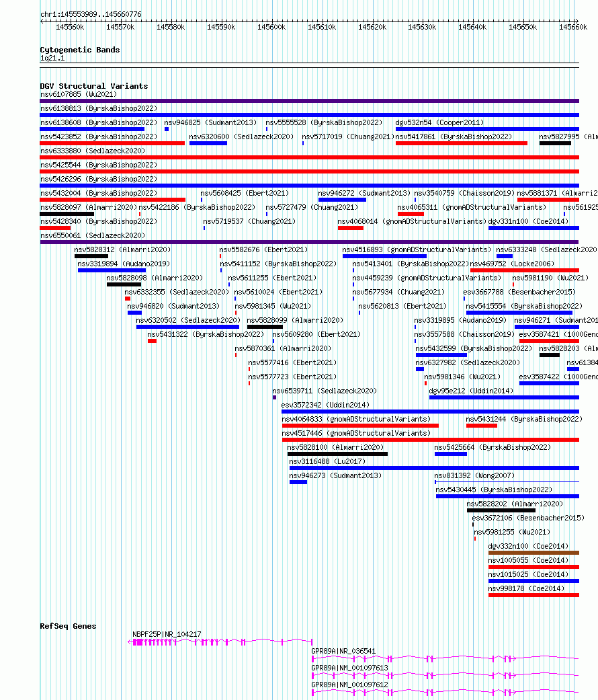Click nsv5431322 (ByrskaBishop2022) label
Screen dimensions: 598x700
tap(206, 334)
